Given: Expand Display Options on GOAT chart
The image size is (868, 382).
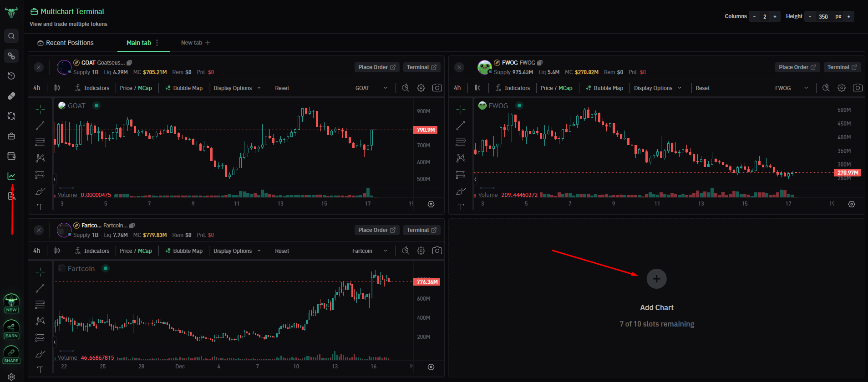Looking at the screenshot, I should (x=237, y=88).
